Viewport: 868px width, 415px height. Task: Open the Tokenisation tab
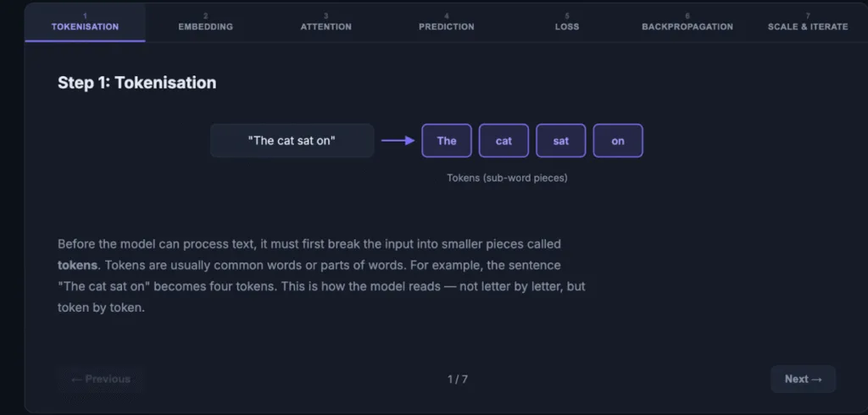(x=86, y=23)
